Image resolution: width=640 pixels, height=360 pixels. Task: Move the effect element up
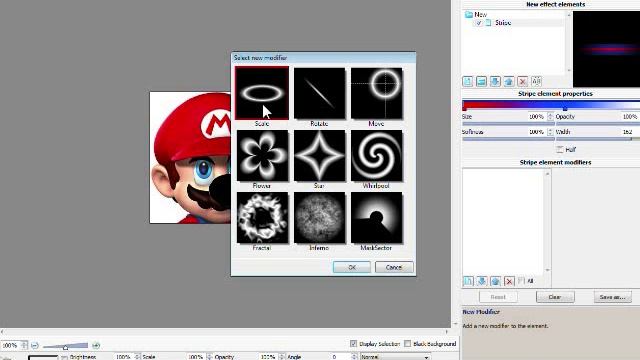509,81
